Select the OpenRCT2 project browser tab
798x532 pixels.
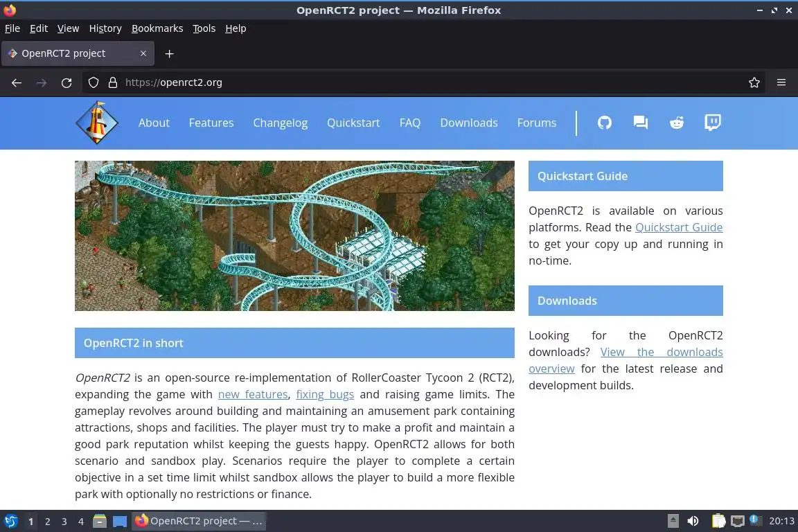click(x=78, y=53)
